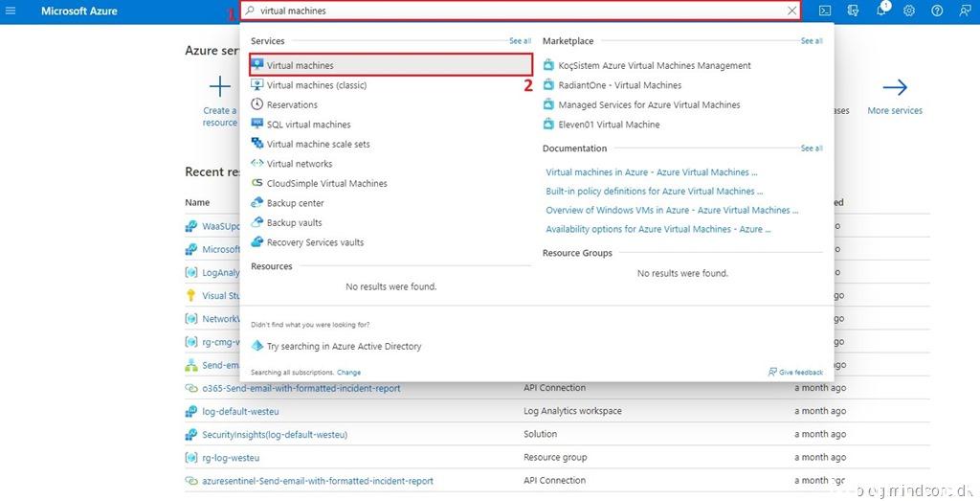Open the portal settings gear

(x=909, y=11)
